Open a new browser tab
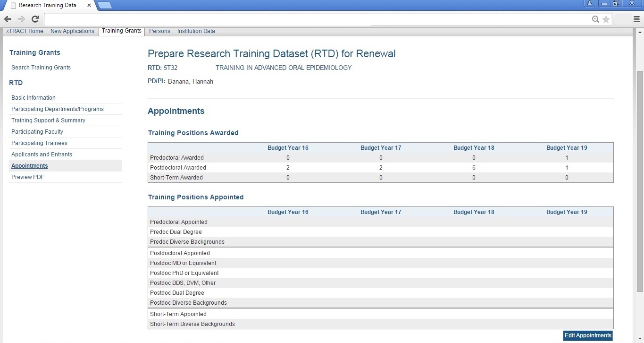The height and width of the screenshot is (343, 644). coord(105,5)
